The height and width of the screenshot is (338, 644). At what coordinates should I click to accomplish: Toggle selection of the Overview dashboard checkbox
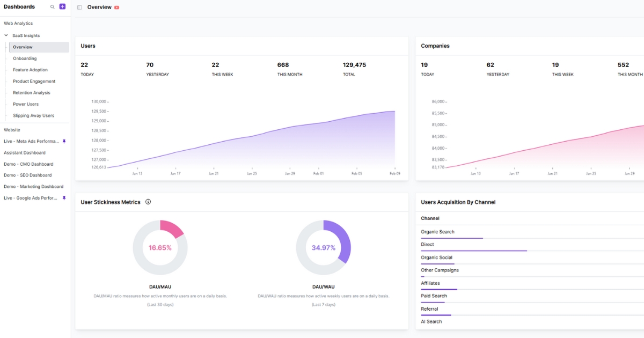tap(79, 8)
